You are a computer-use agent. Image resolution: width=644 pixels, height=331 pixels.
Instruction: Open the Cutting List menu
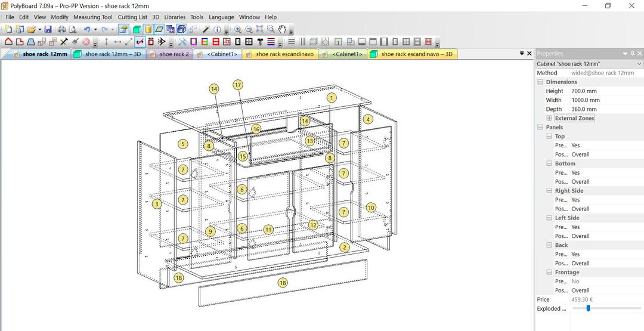(x=132, y=17)
